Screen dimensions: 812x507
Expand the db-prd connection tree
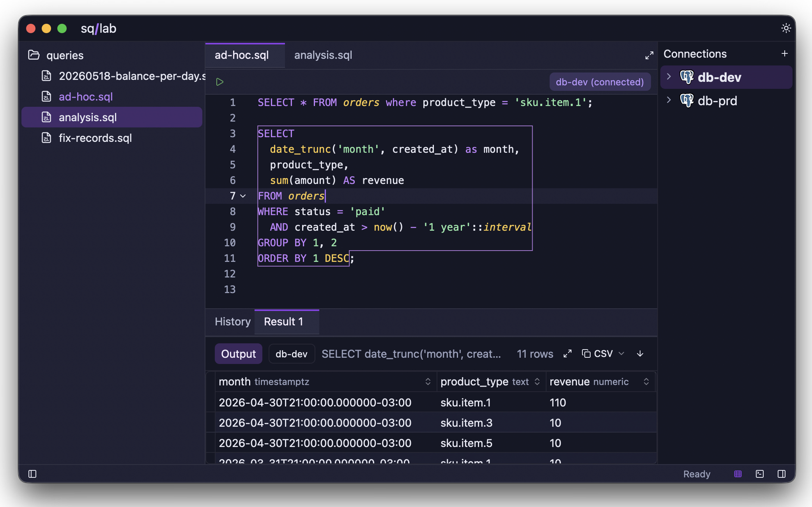(669, 100)
